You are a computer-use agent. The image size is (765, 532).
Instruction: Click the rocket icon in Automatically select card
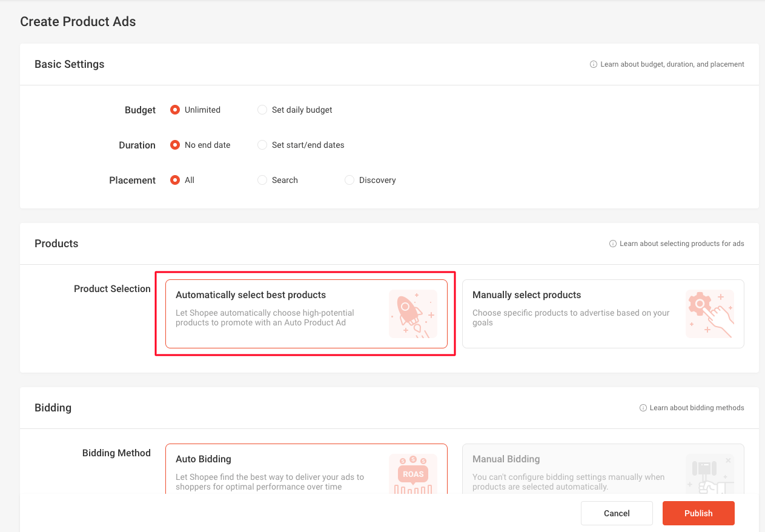[413, 314]
